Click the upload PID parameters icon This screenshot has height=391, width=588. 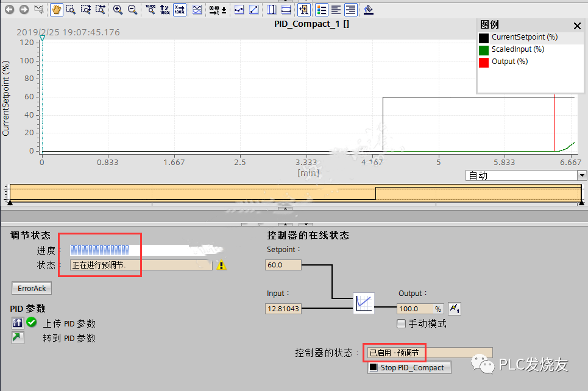tap(17, 323)
